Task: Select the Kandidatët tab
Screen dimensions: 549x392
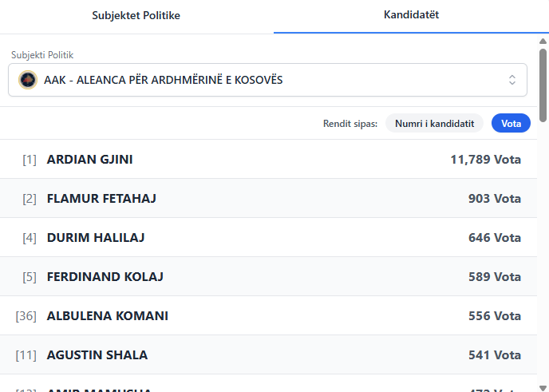Action: tap(411, 15)
